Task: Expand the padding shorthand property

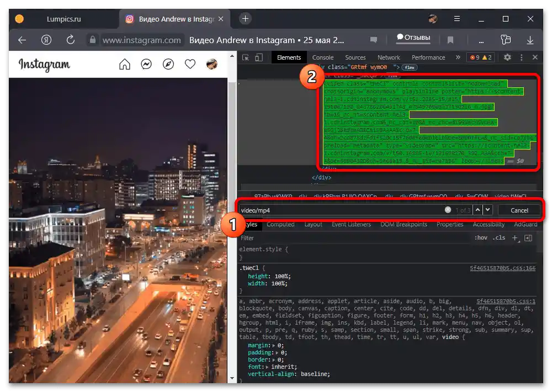Action: pyautogui.click(x=277, y=353)
